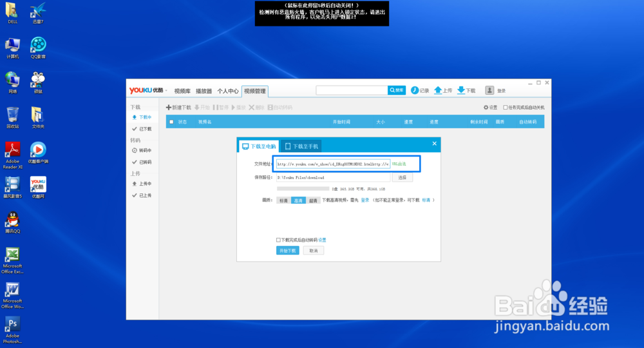Image resolution: width=644 pixels, height=348 pixels.
Task: Click the 登录 link in quality hint
Action: coord(365,200)
